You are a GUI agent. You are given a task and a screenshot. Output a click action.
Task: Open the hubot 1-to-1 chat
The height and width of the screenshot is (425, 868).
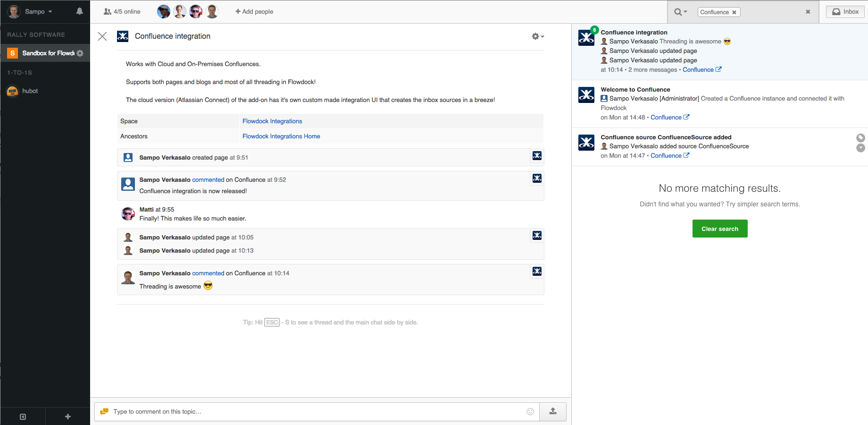click(x=30, y=91)
